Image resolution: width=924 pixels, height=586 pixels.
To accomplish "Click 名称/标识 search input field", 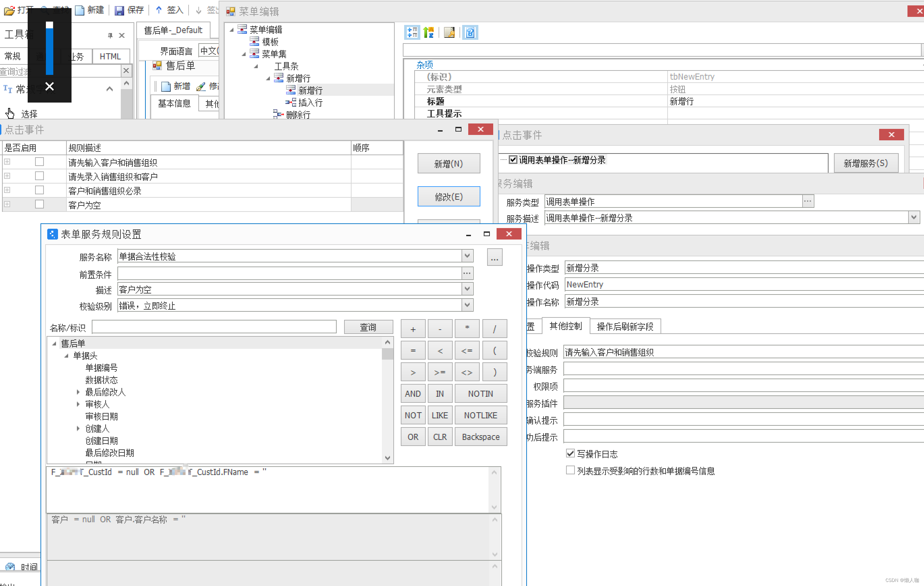I will pyautogui.click(x=214, y=327).
